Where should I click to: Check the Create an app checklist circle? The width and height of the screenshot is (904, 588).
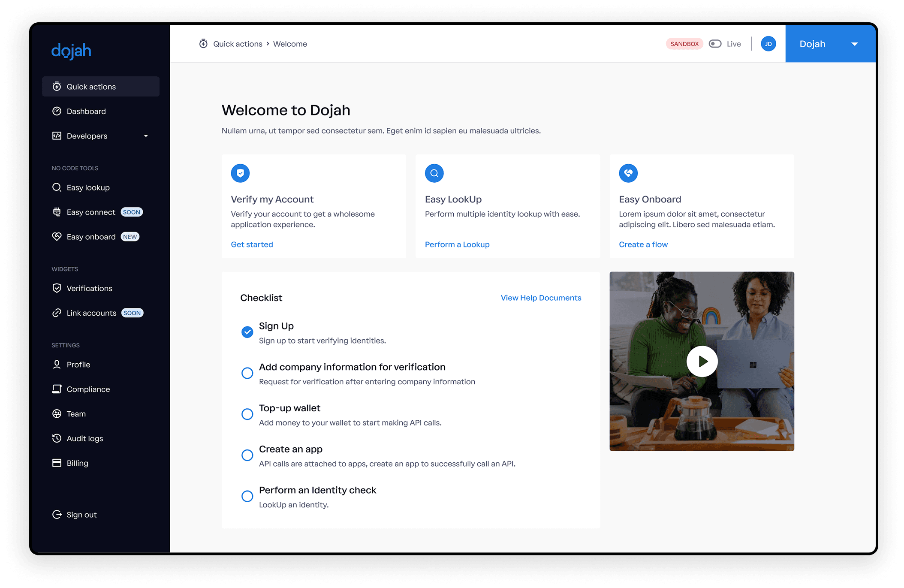[247, 455]
